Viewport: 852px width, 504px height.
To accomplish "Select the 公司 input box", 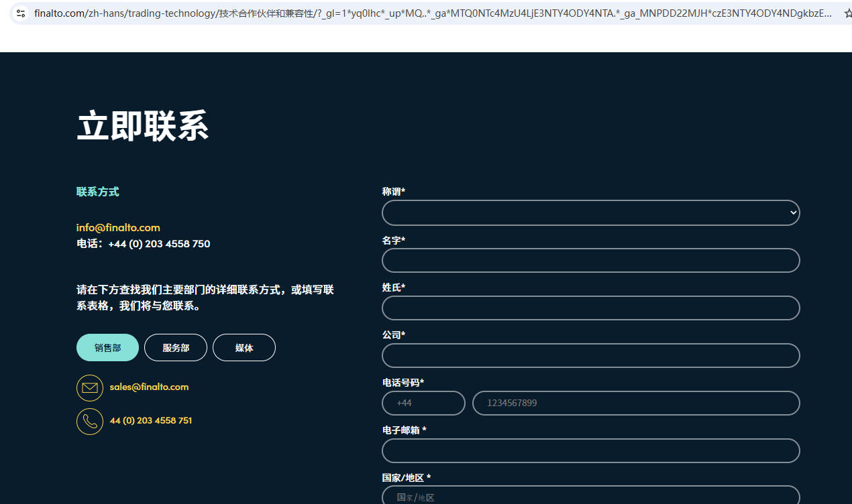I will (590, 356).
